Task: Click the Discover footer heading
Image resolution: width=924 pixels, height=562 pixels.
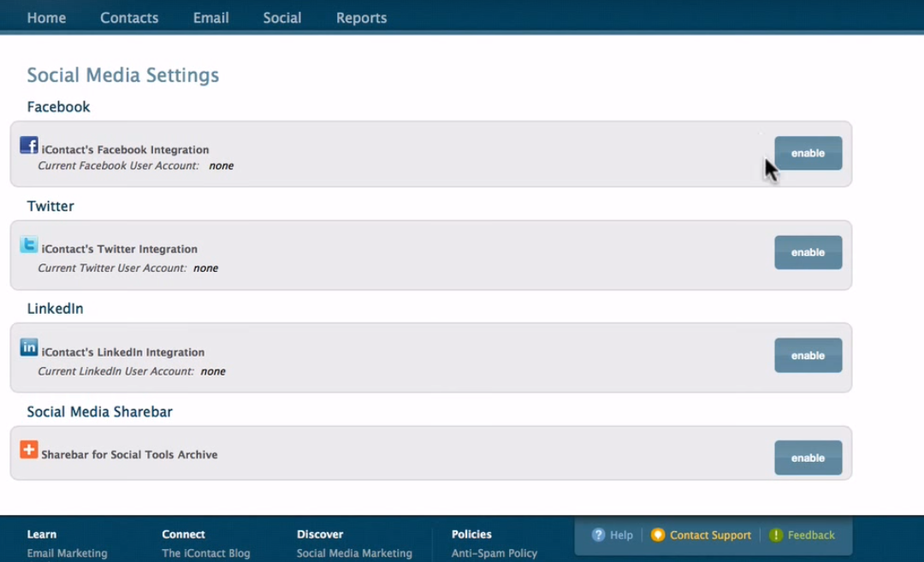Action: [319, 535]
